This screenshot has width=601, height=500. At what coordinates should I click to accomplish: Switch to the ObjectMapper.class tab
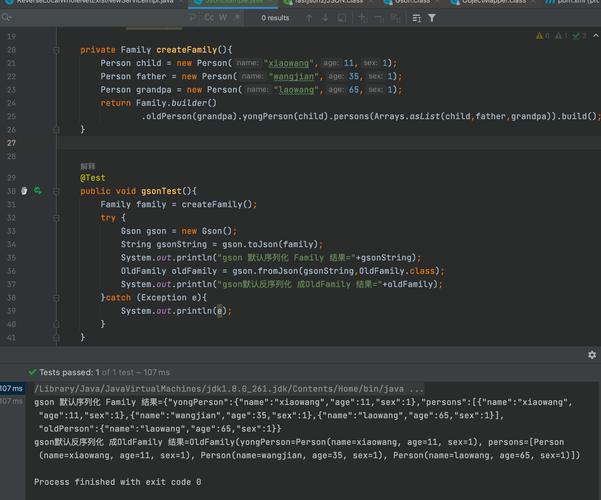(x=494, y=2)
